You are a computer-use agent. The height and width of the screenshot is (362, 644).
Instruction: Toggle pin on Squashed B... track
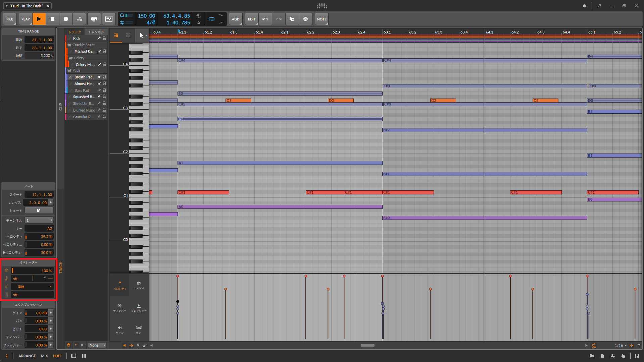coord(99,97)
